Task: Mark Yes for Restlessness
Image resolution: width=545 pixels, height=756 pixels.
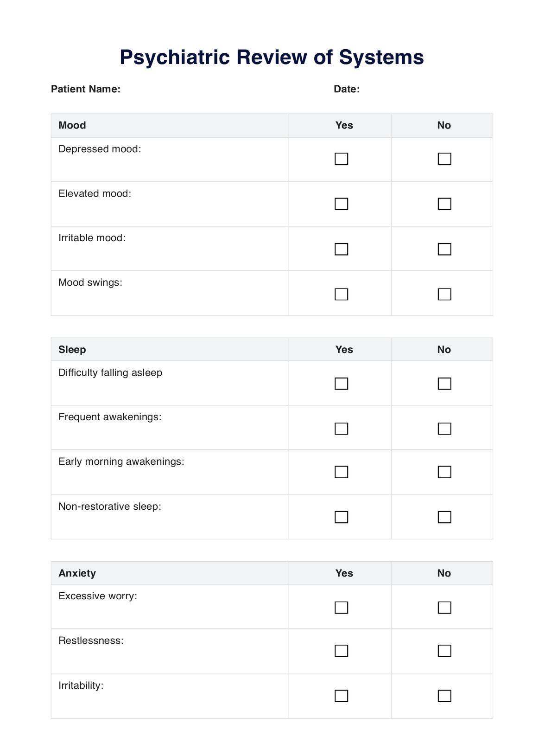Action: 341,651
